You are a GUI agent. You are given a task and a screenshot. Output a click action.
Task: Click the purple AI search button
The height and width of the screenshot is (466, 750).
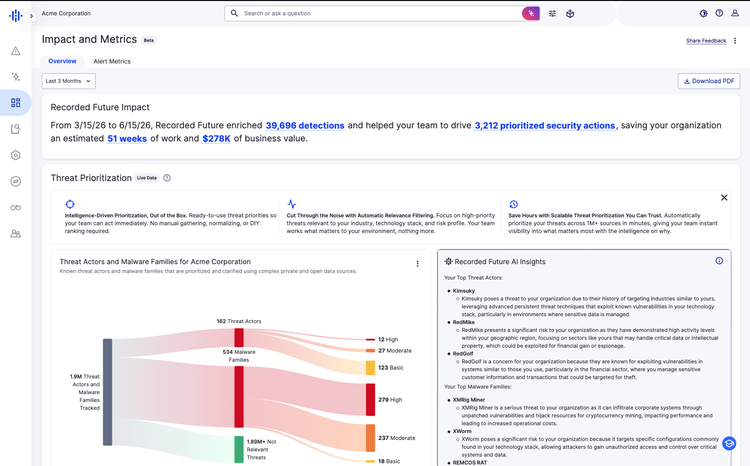coord(531,13)
